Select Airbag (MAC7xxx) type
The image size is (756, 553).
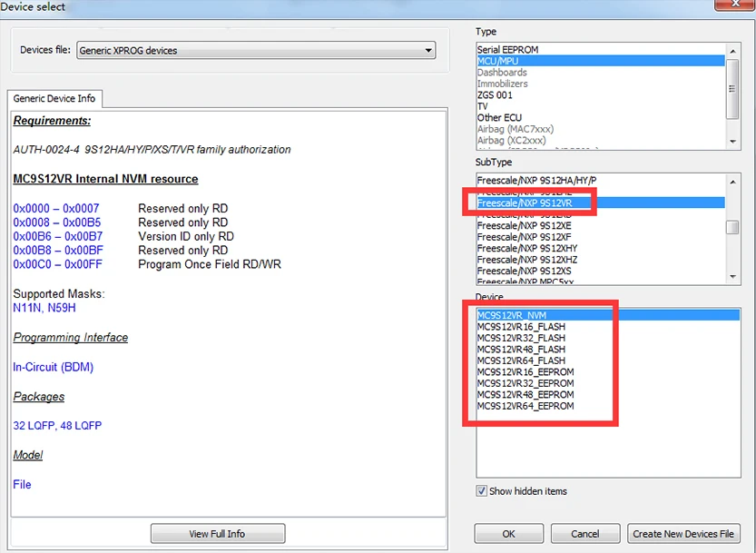[x=601, y=129]
